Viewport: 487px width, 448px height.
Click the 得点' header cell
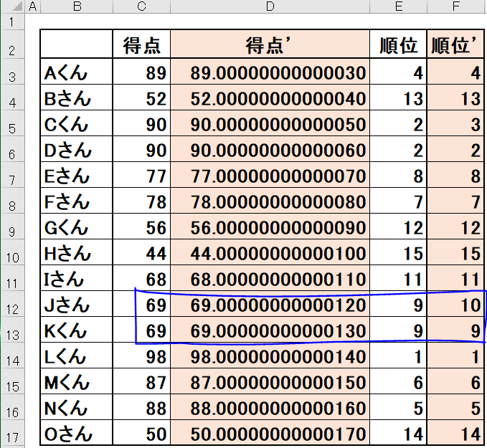tap(270, 44)
